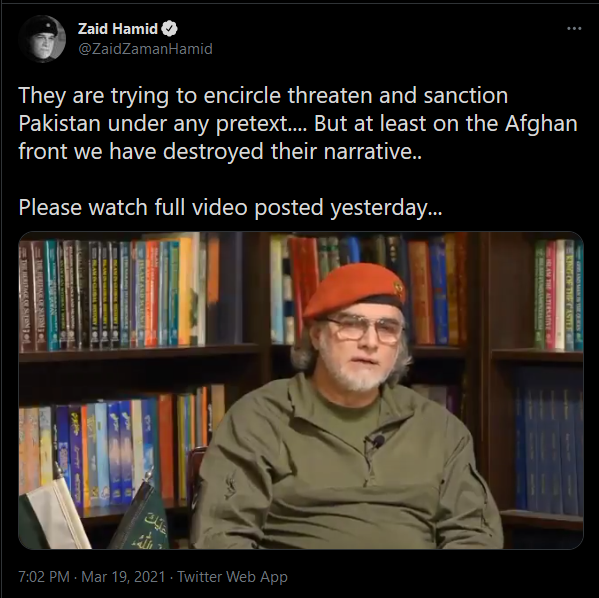This screenshot has width=599, height=598.
Task: Click the Mar 19, 2021 date
Action: coord(123,577)
